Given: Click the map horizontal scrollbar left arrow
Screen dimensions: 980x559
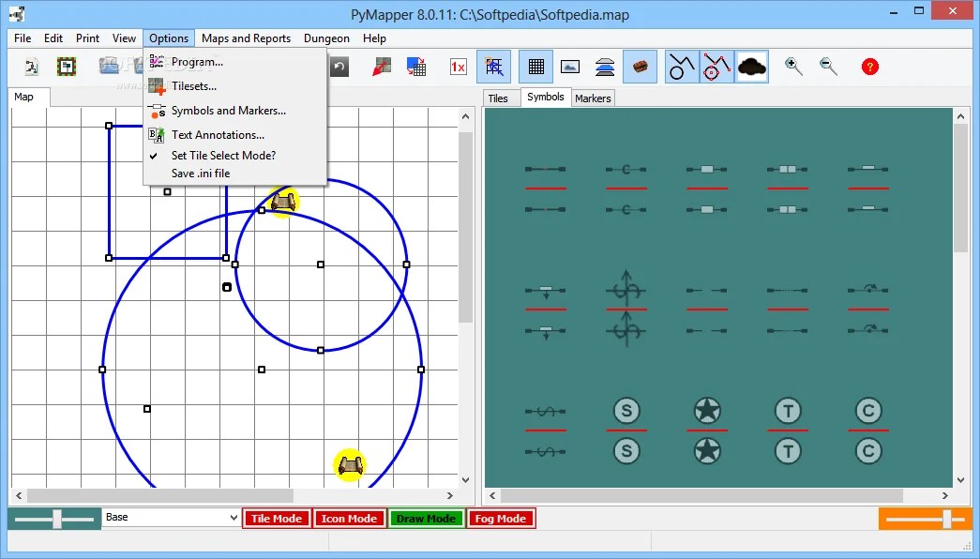Looking at the screenshot, I should [19, 495].
